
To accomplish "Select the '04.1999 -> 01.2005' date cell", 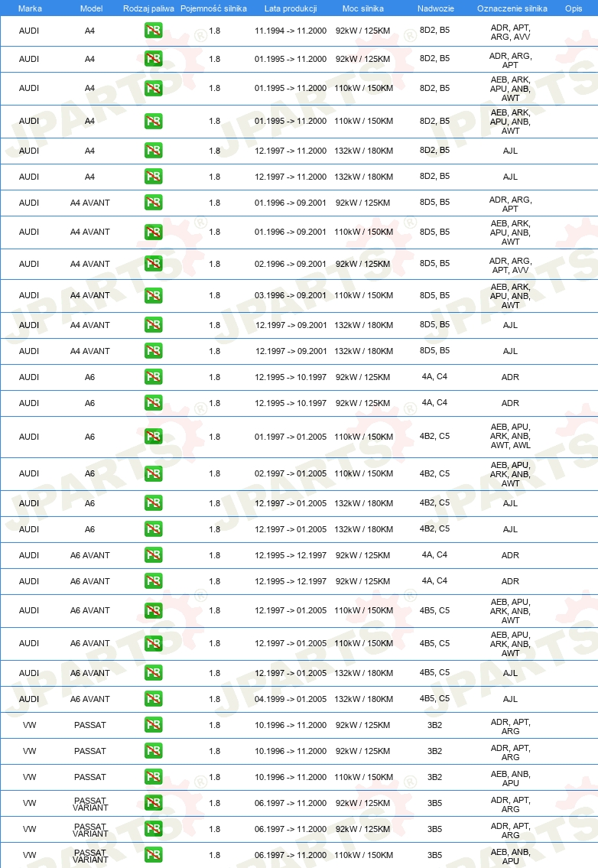I will point(291,699).
